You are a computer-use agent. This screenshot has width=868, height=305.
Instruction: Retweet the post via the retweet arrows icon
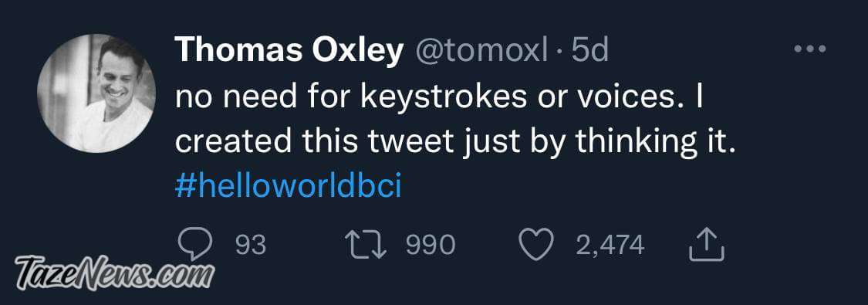tap(366, 246)
